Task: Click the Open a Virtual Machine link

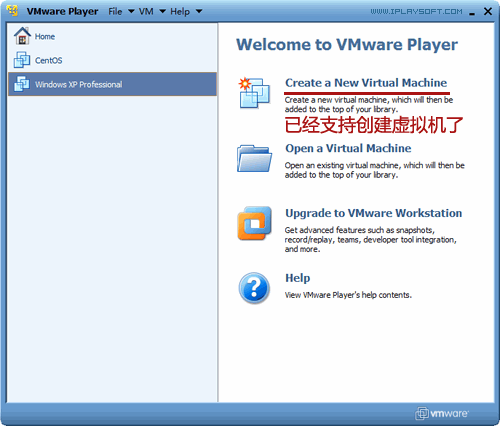Action: [x=348, y=148]
